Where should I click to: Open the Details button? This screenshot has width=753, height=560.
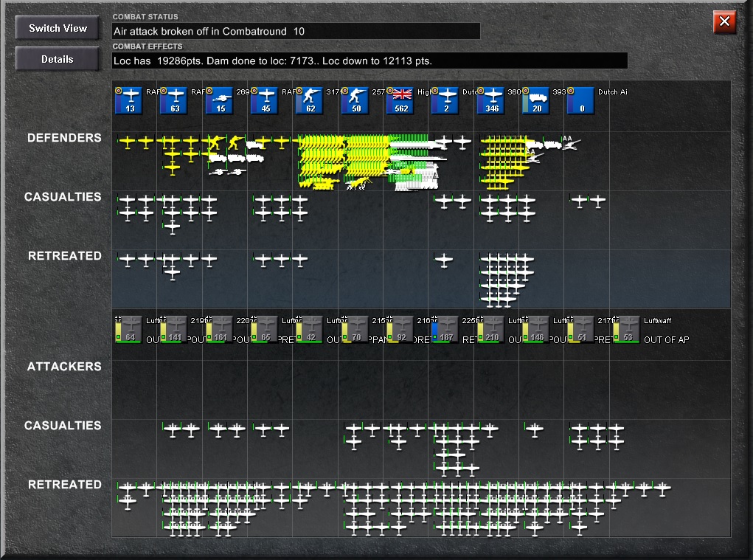click(58, 59)
